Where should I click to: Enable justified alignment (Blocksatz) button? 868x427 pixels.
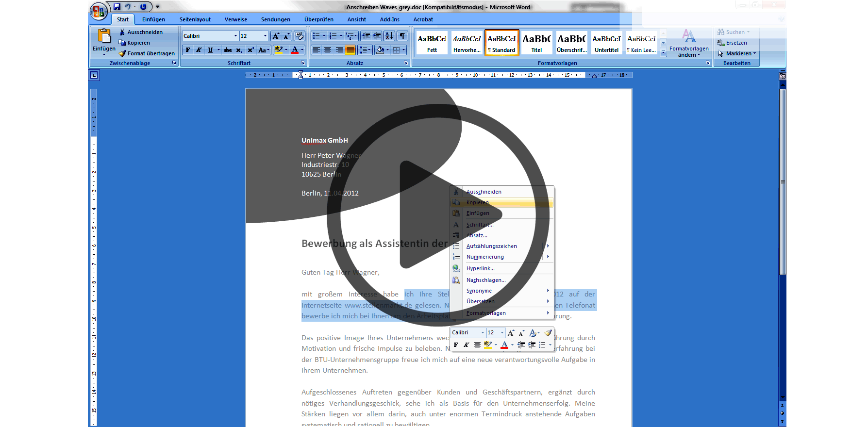(x=351, y=50)
